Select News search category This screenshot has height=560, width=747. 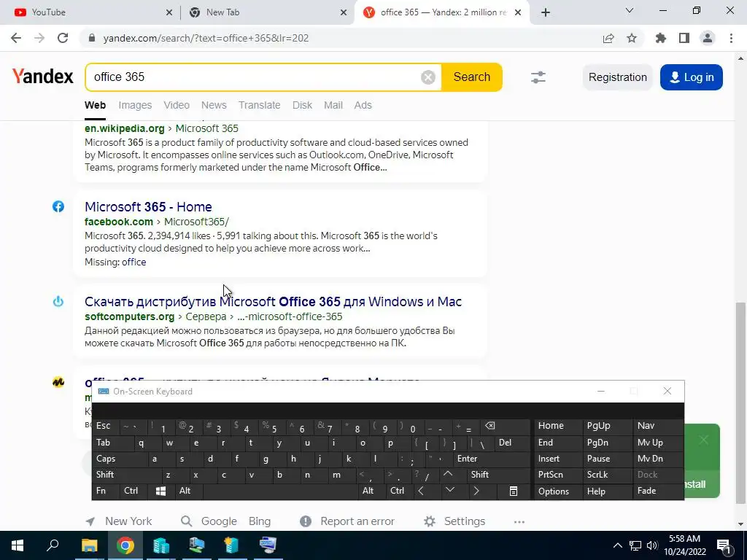coord(214,105)
